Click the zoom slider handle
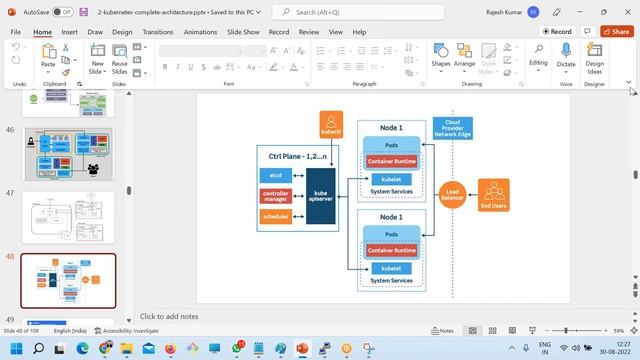Viewport: 640px width, 360px height. point(566,331)
